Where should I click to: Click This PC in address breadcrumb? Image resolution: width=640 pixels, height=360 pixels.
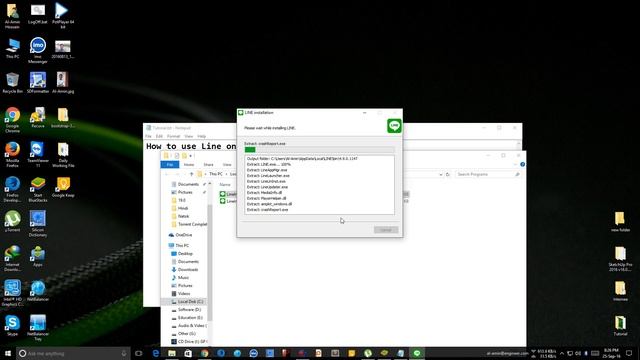coord(216,174)
